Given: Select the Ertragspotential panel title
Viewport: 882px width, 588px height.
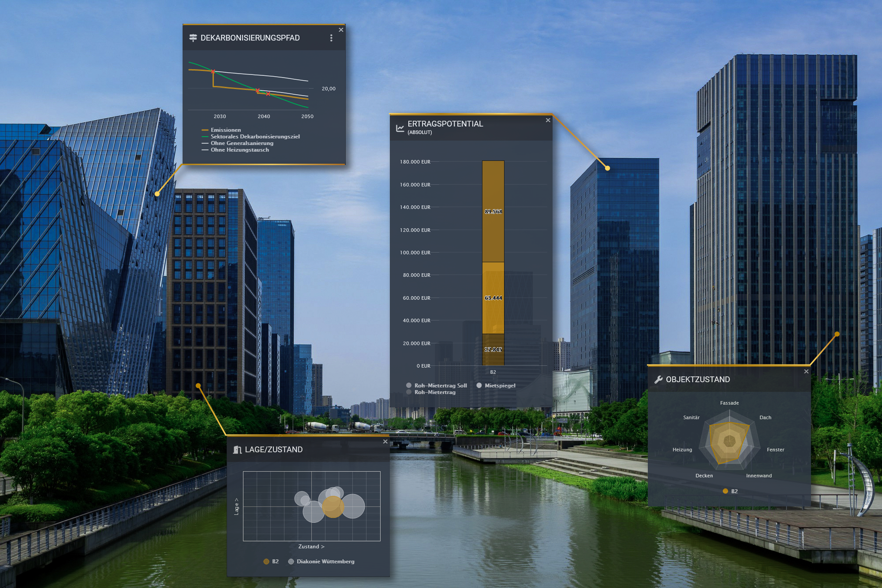Looking at the screenshot, I should (445, 124).
